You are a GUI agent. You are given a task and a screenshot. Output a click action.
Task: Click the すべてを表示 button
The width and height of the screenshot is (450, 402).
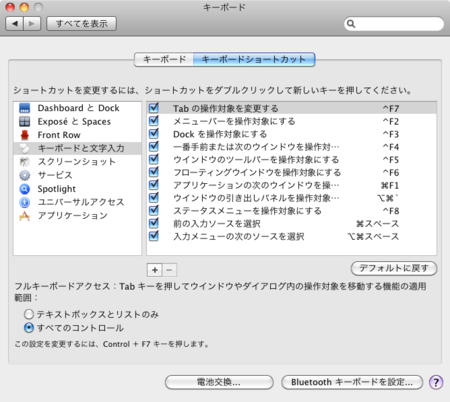[81, 24]
